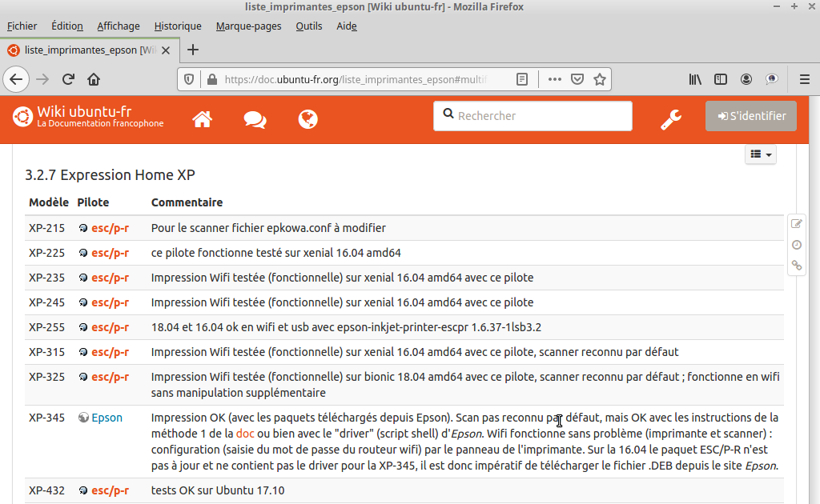
Task: Show the browser sidebar
Action: (x=721, y=79)
